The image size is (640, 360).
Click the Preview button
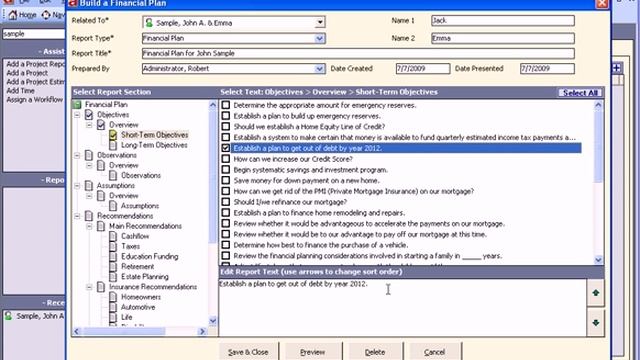click(313, 352)
